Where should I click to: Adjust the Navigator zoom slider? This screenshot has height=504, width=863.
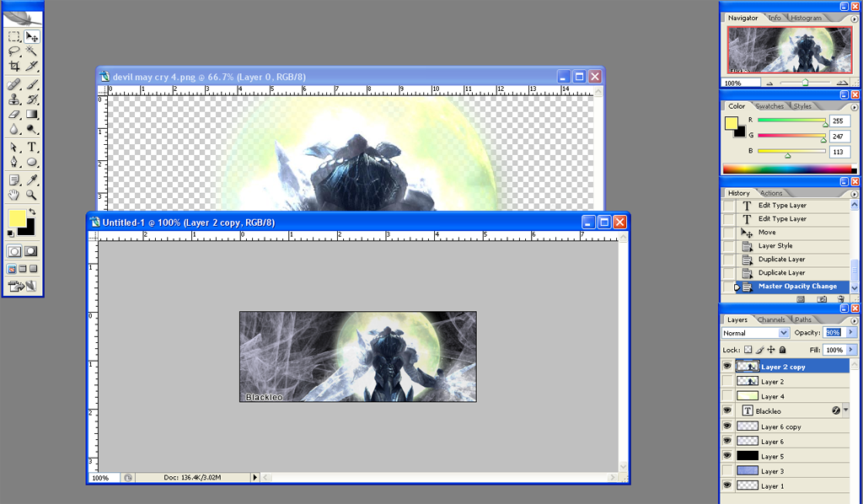[x=805, y=83]
